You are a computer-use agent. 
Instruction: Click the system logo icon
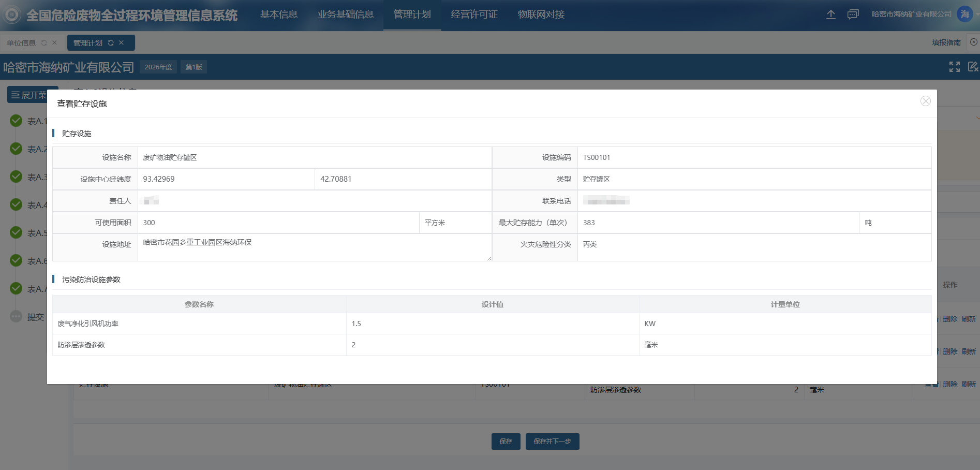coord(12,14)
